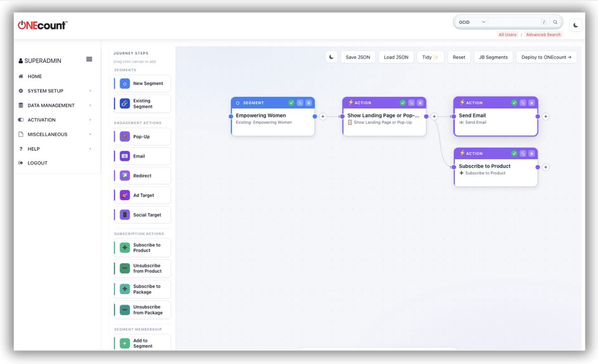Toggle the canvas dark theme button
Image resolution: width=598 pixels, height=364 pixels.
(331, 57)
